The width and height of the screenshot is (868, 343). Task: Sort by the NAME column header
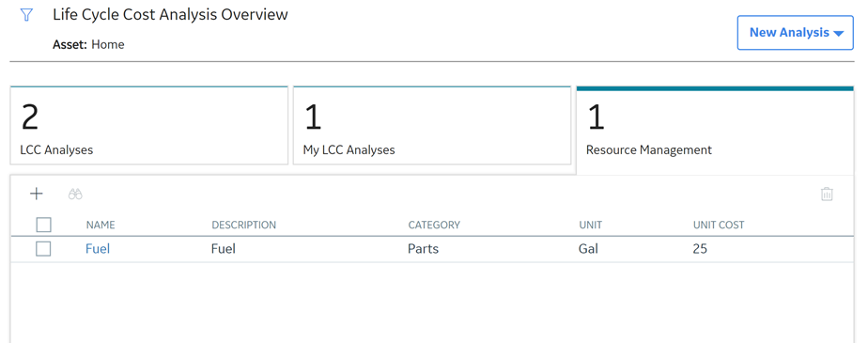[x=101, y=225]
